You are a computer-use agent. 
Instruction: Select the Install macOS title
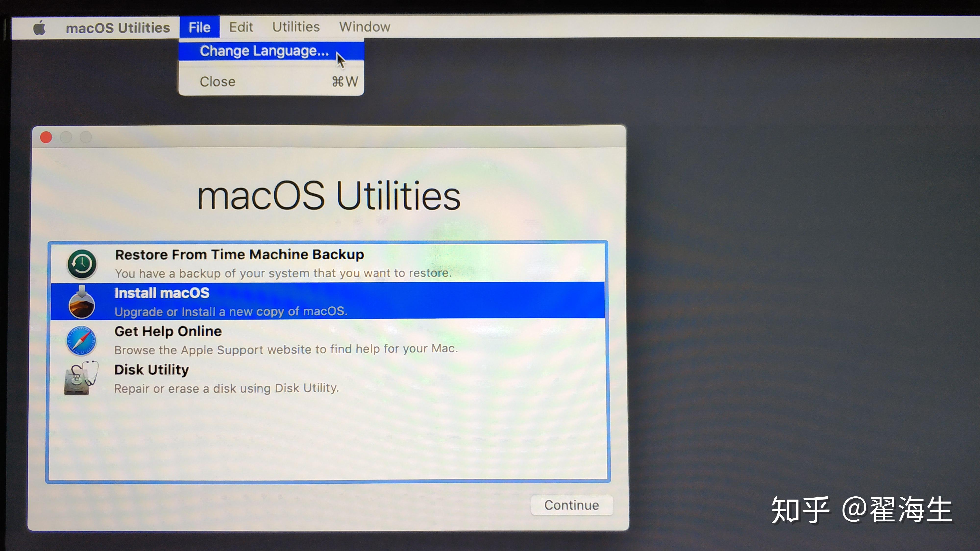click(x=162, y=293)
